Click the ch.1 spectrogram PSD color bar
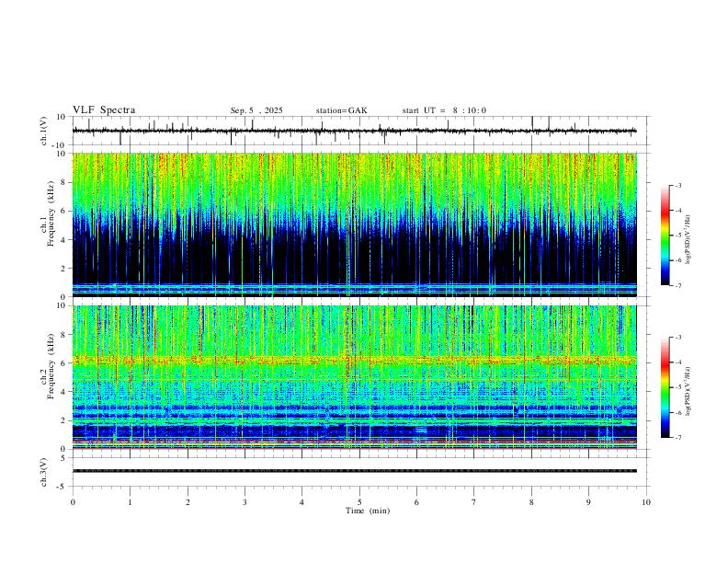 665,236
